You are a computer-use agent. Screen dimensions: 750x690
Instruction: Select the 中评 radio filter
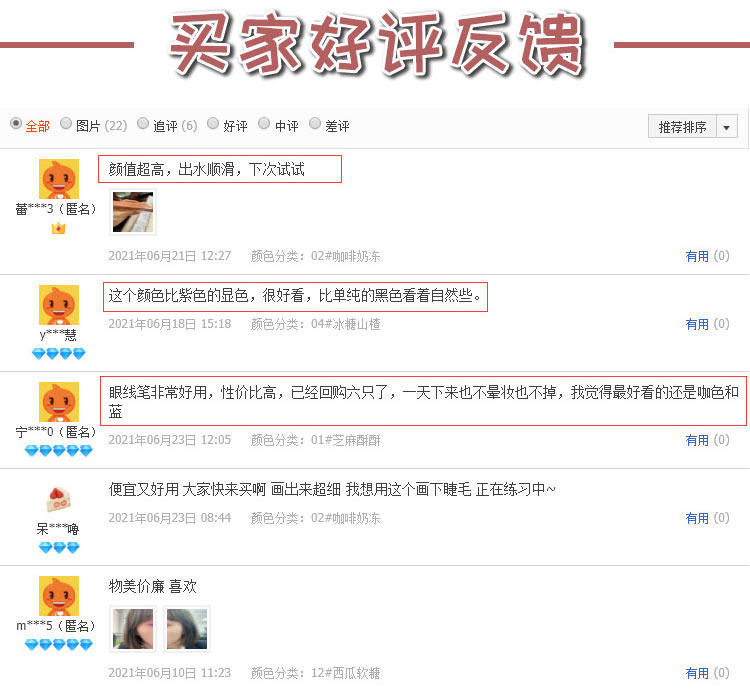coord(264,123)
